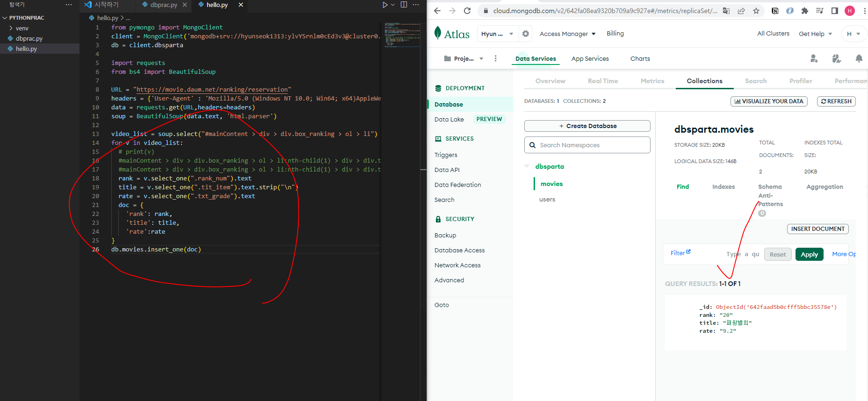868x401 pixels.
Task: Go forward in the browser
Action: point(452,11)
